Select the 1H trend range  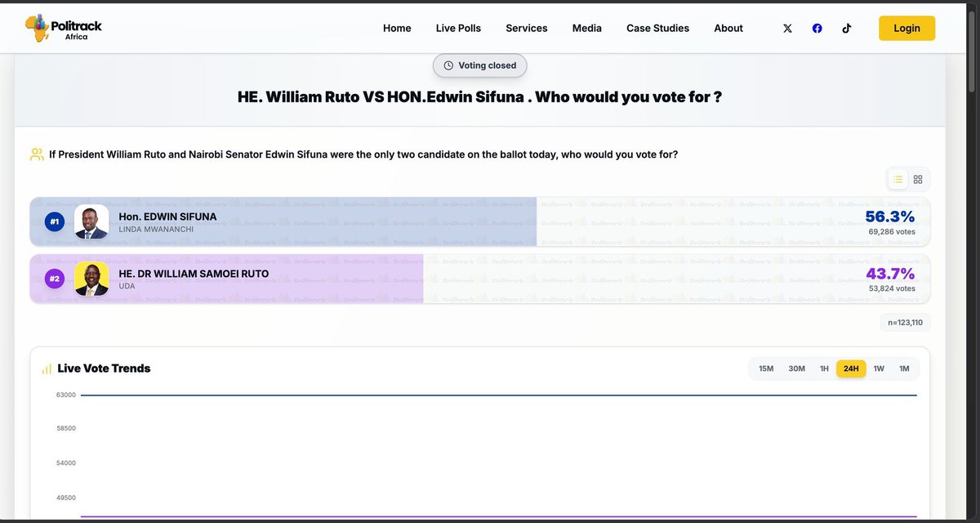click(x=824, y=369)
